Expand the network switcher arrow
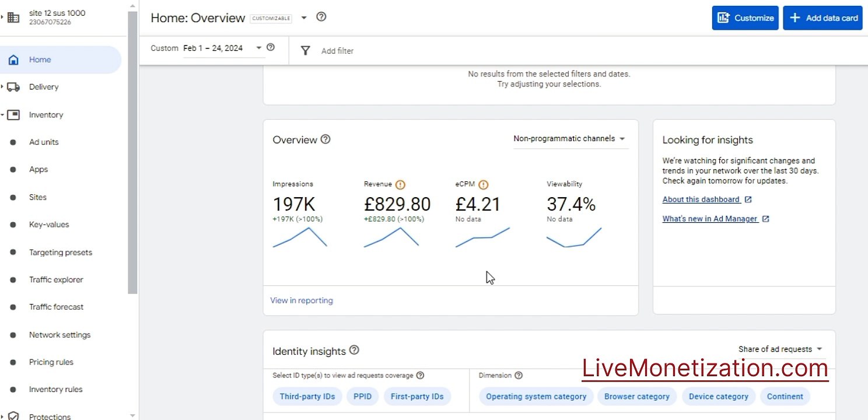The image size is (868, 420). pos(2,17)
